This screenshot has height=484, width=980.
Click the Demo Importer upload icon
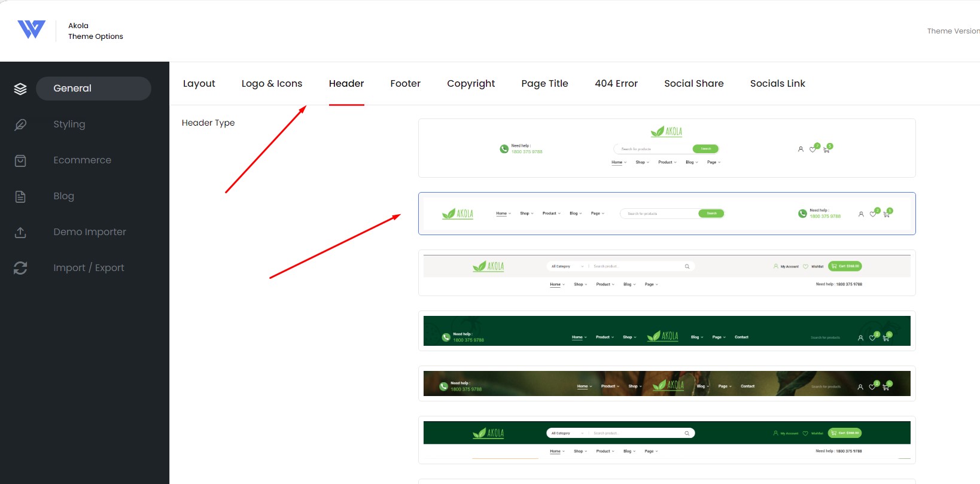coord(20,232)
